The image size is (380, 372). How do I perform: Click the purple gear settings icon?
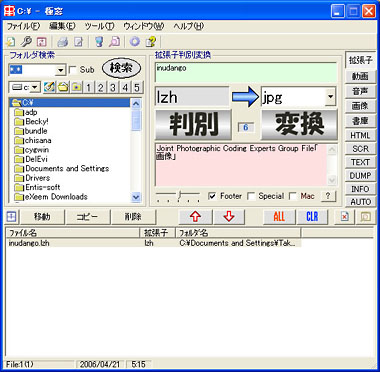(x=135, y=42)
